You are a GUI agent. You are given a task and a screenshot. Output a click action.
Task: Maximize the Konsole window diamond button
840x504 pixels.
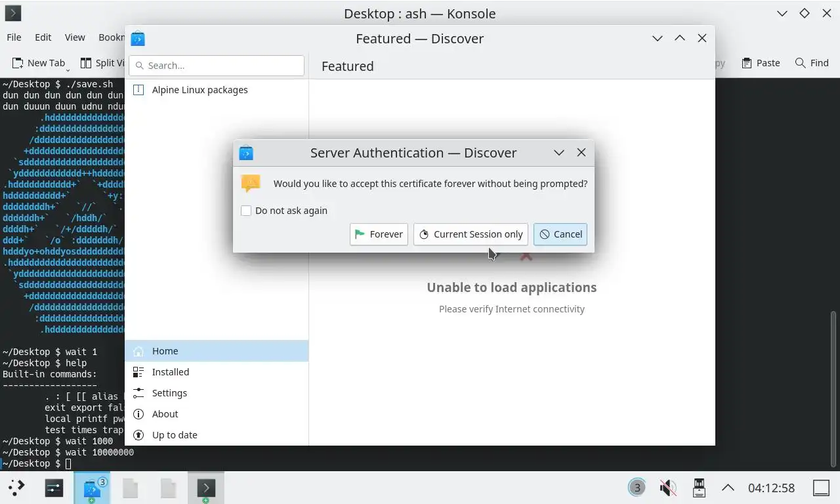pyautogui.click(x=805, y=13)
